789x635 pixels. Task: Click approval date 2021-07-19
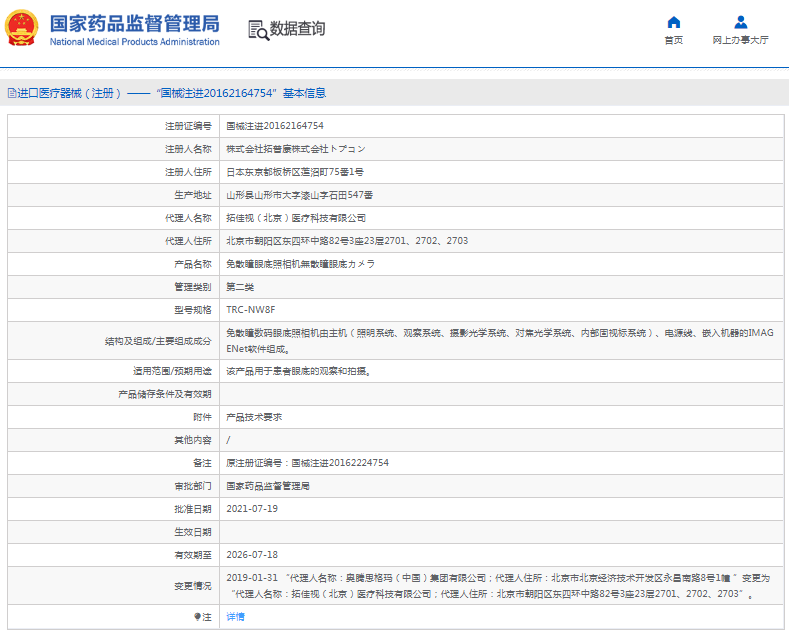(x=252, y=509)
